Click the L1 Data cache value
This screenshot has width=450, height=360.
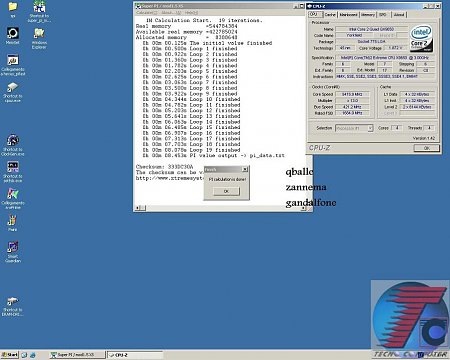417,94
